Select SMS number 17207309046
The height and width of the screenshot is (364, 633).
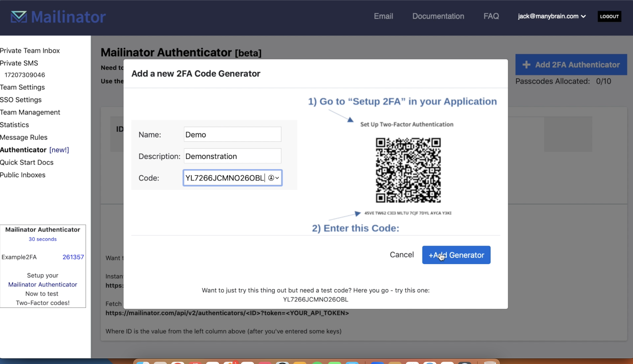point(25,75)
